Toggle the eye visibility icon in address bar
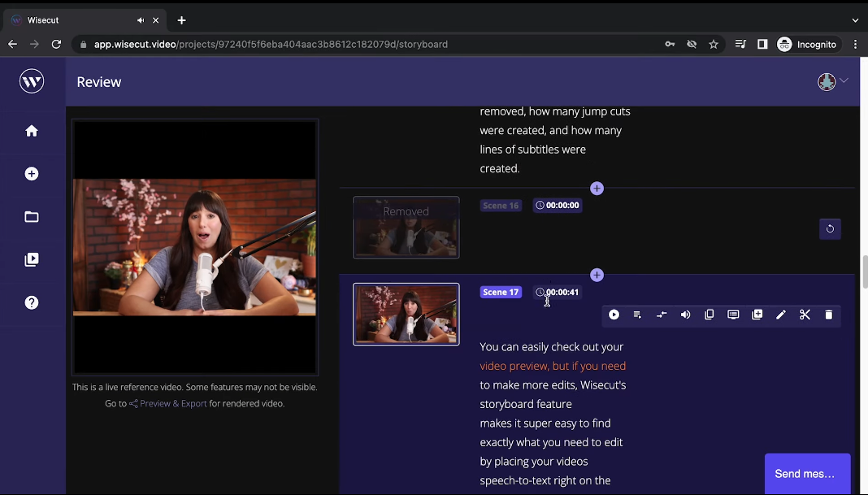Image resolution: width=868 pixels, height=495 pixels. pyautogui.click(x=692, y=44)
